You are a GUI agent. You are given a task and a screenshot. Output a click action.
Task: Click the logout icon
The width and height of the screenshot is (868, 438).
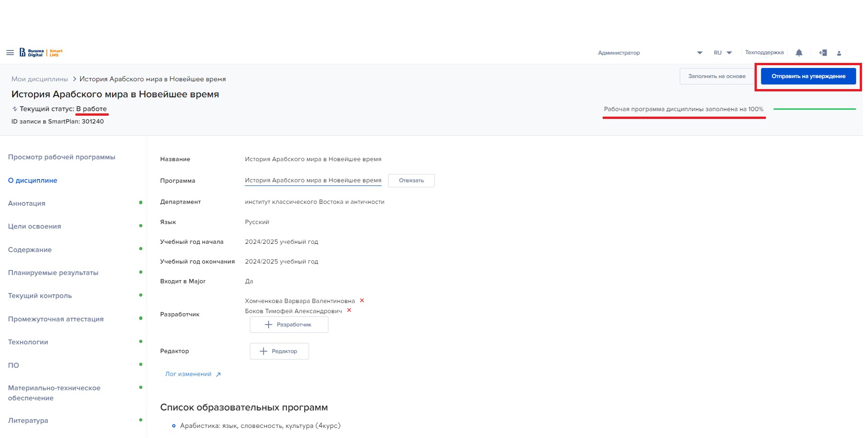pos(823,53)
